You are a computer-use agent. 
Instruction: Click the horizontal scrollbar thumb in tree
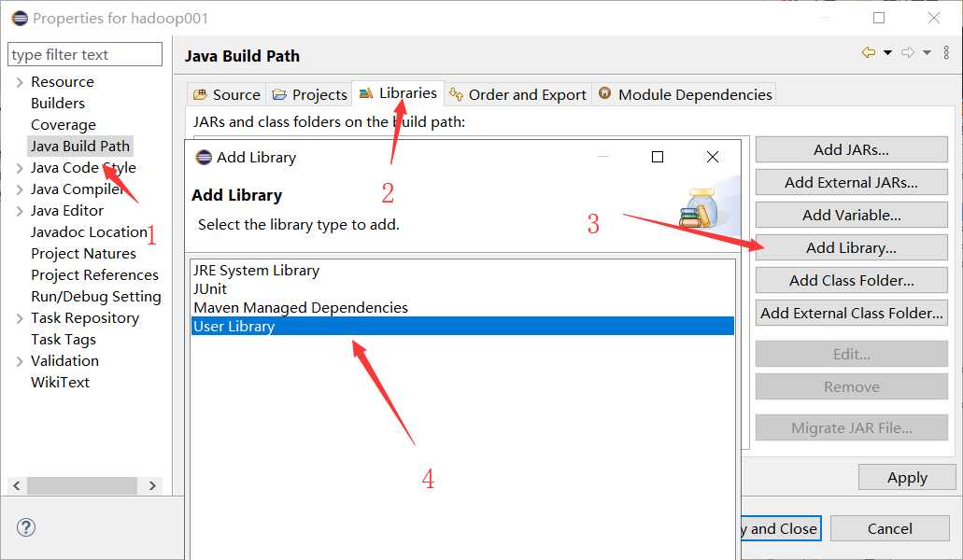coord(81,485)
